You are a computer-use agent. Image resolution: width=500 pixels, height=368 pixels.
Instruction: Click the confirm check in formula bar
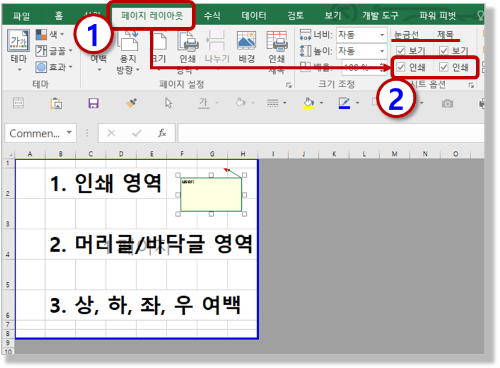[x=137, y=133]
